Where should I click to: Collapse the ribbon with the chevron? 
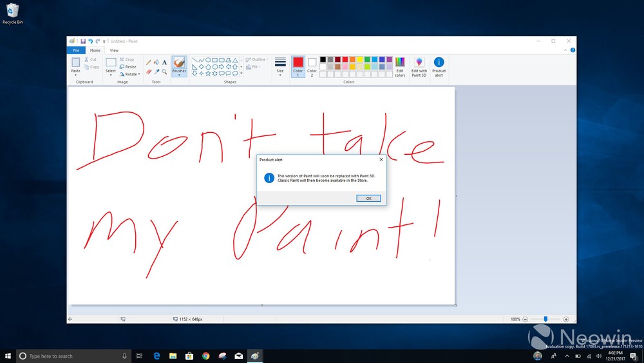[x=565, y=50]
